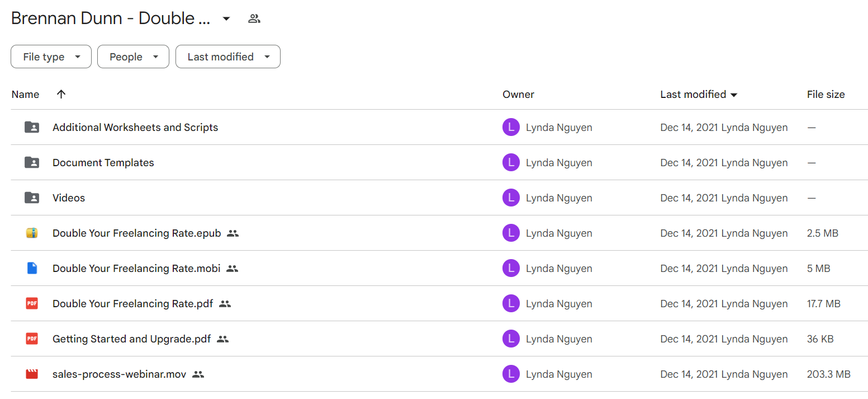Image resolution: width=868 pixels, height=399 pixels.
Task: Click the PDF icon of Getting Started and Upgrade
Action: 32,339
